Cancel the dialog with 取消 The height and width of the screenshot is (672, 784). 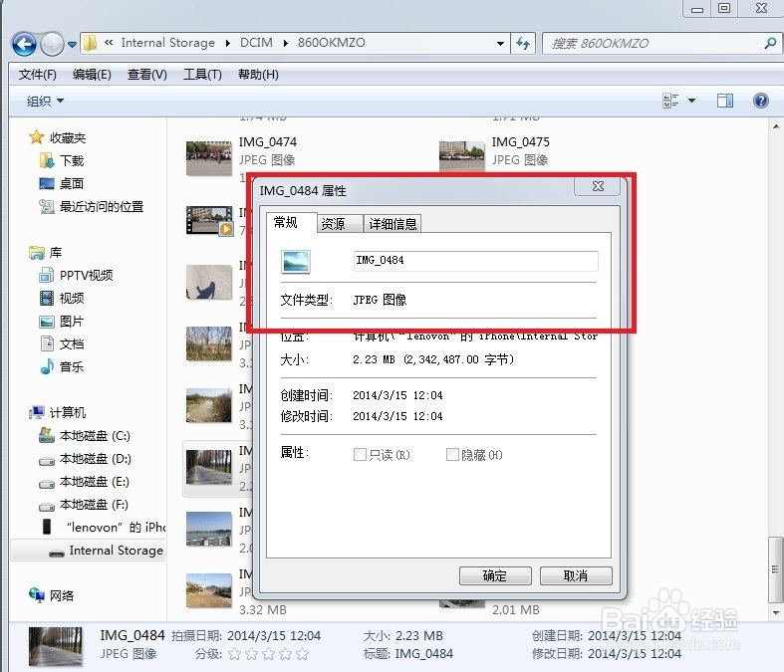click(576, 575)
